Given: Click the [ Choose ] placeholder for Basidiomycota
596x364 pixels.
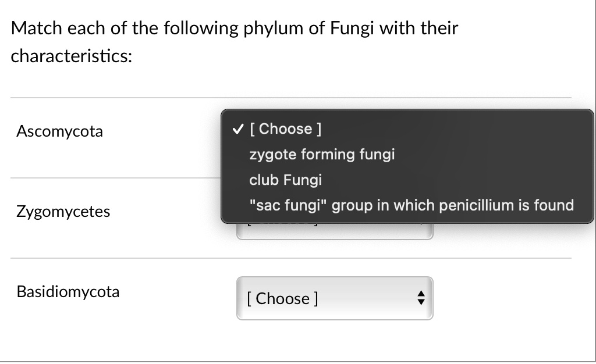Looking at the screenshot, I should pos(282,298).
